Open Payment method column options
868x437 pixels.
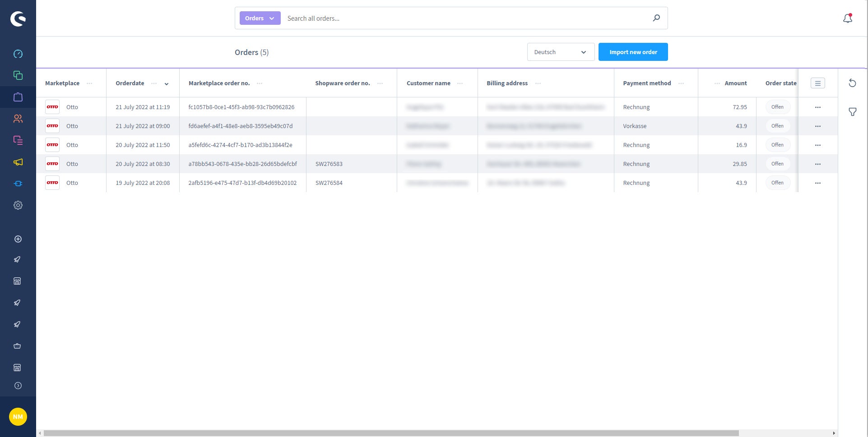coord(681,83)
